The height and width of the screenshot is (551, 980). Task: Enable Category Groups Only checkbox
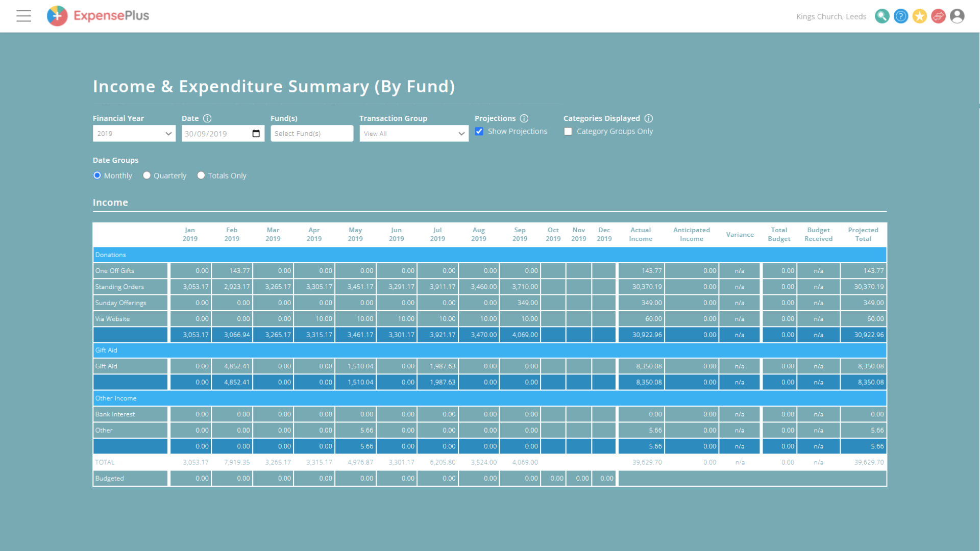click(568, 132)
